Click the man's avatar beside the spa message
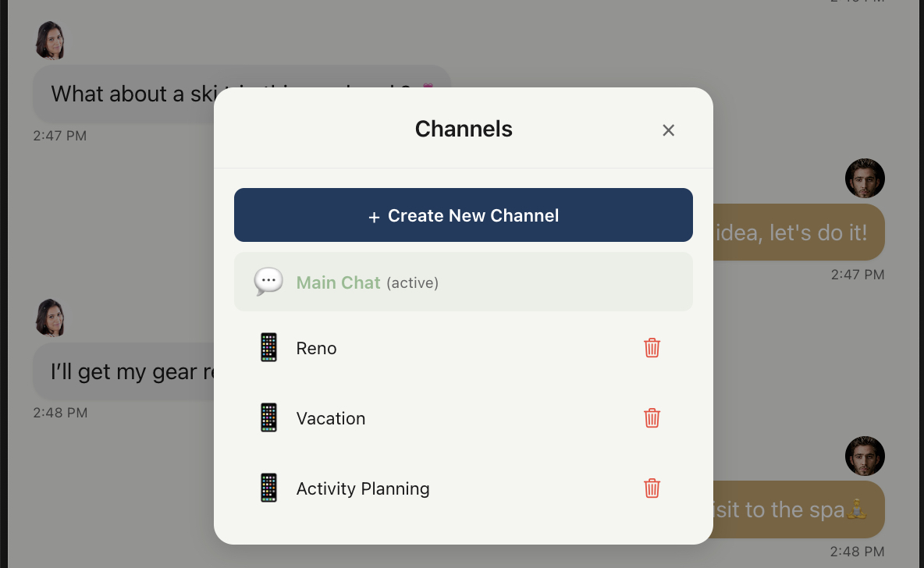This screenshot has height=568, width=924. [865, 456]
